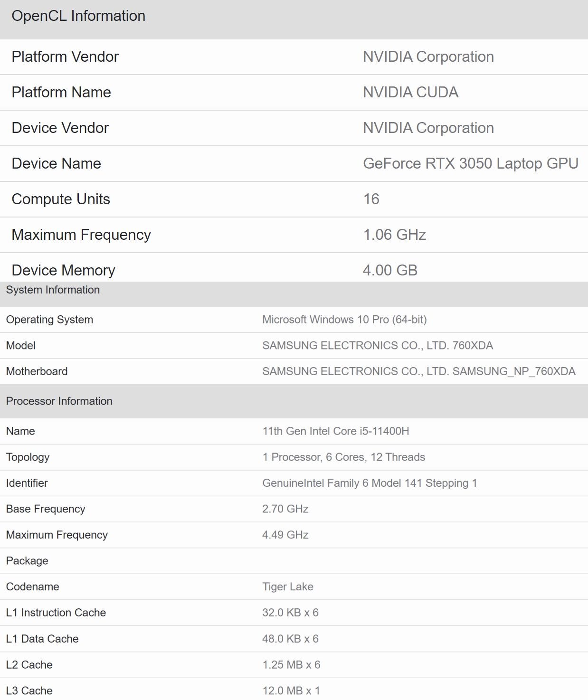Select '11th Gen Intel Core i5-11400H' value
Image resolution: width=588 pixels, height=700 pixels.
coord(336,431)
